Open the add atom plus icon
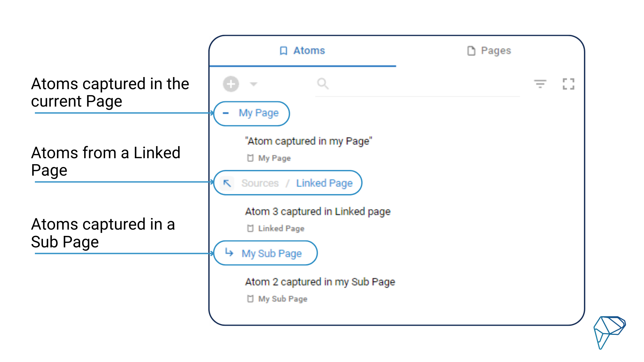Viewport: 644px width, 362px height. [x=230, y=84]
